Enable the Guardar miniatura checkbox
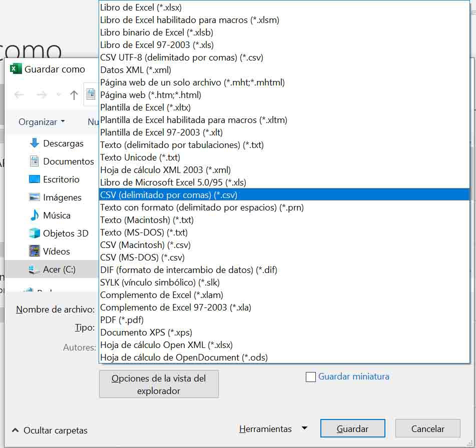 coord(310,377)
